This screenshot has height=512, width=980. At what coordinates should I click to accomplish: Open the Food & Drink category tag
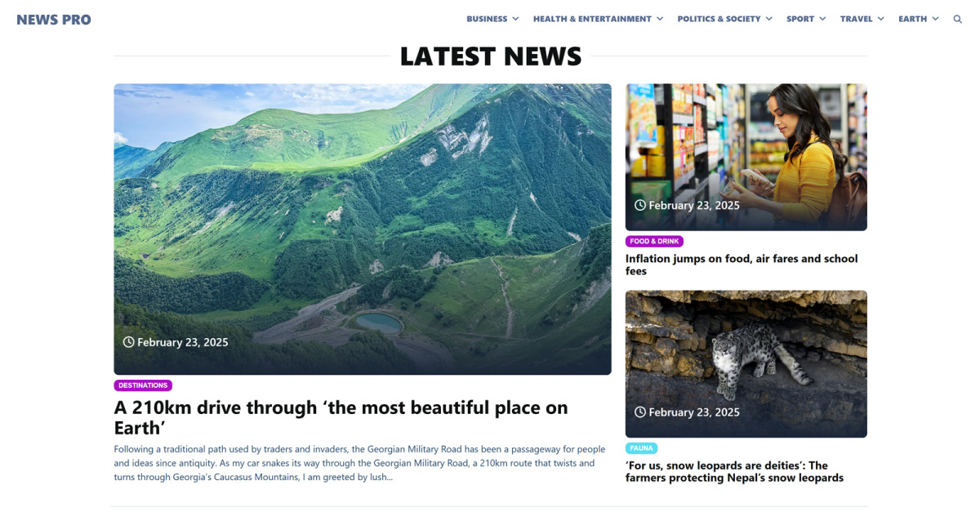[x=654, y=242]
